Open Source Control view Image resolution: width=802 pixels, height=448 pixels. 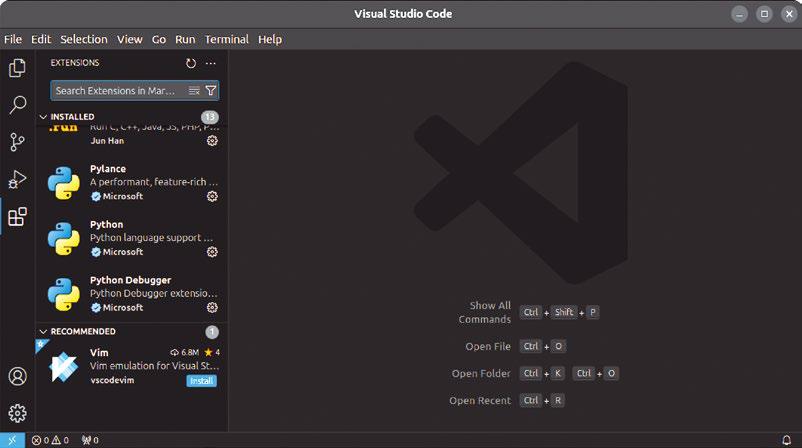coord(17,142)
